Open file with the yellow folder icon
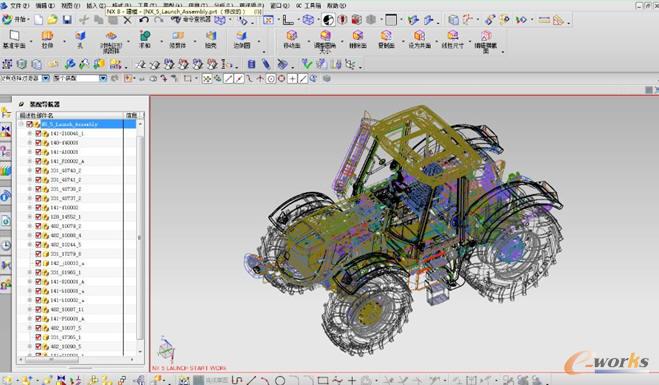Image resolution: width=659 pixels, height=385 pixels. point(52,20)
